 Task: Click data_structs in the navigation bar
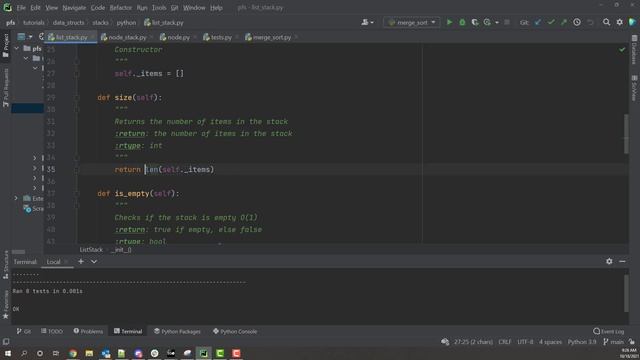click(69, 23)
